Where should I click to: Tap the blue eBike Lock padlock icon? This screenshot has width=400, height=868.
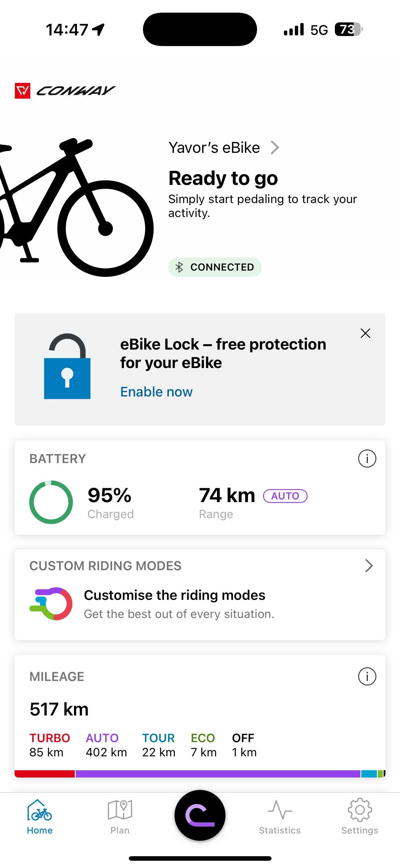(67, 367)
